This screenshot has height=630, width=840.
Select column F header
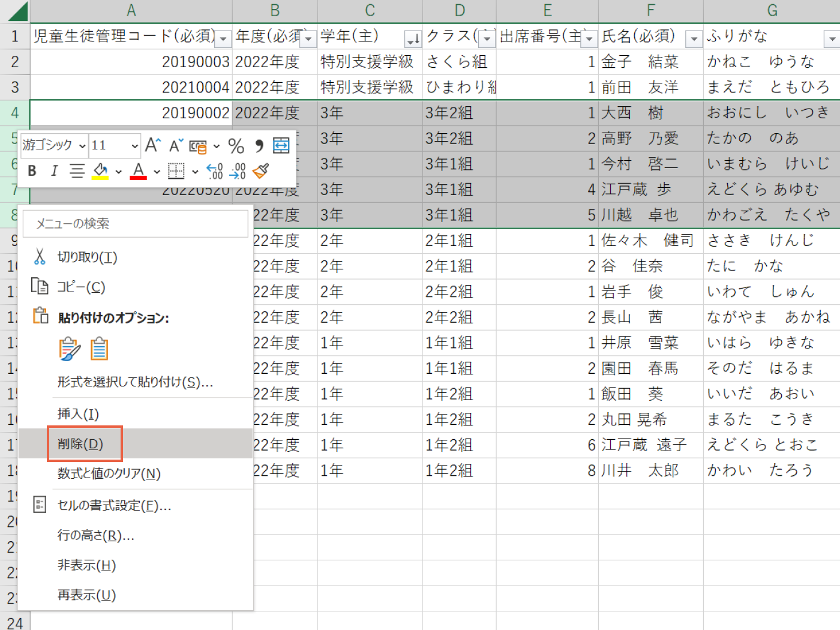pyautogui.click(x=651, y=11)
